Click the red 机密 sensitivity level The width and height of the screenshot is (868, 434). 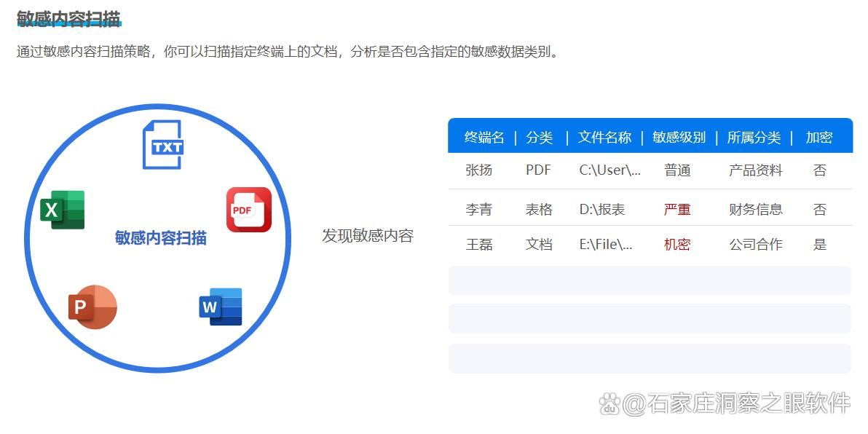(x=677, y=244)
